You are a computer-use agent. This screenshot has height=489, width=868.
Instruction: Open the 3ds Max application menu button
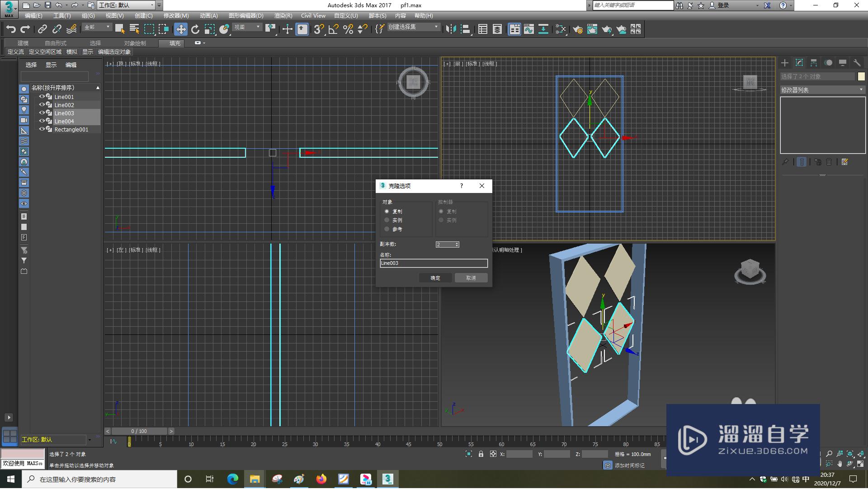click(x=9, y=9)
